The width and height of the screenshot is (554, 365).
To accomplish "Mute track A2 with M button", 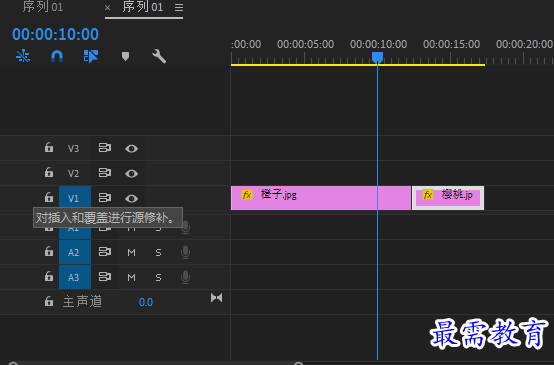I will click(131, 252).
